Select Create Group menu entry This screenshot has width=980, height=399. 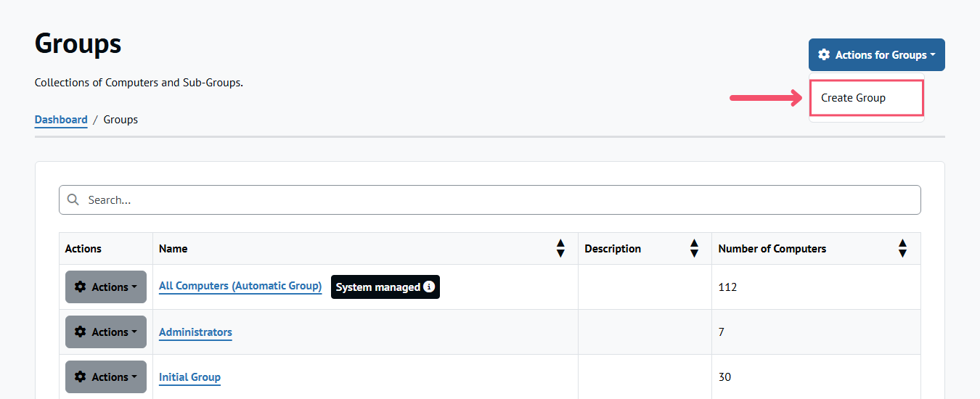866,98
